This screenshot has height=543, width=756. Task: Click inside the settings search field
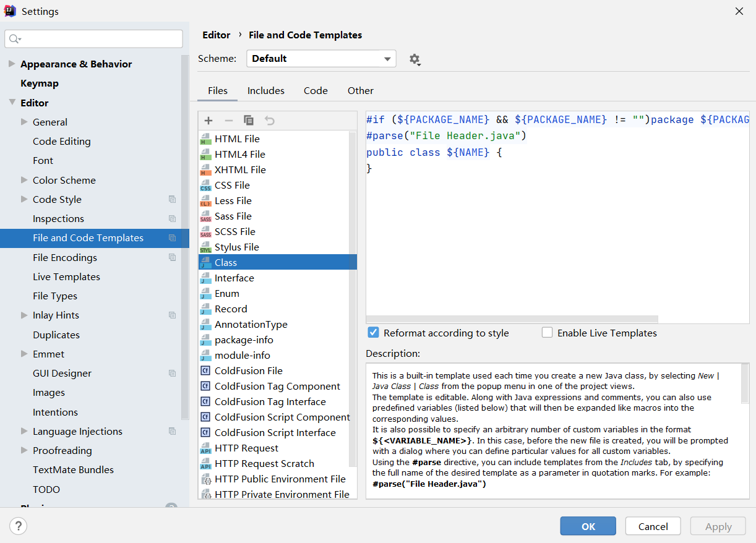(x=93, y=39)
